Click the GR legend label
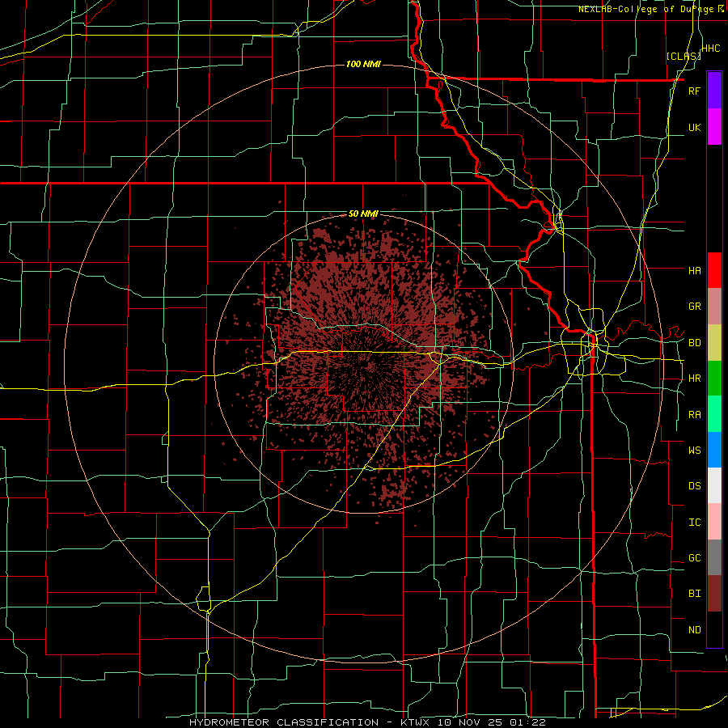This screenshot has width=728, height=728. pyautogui.click(x=694, y=307)
